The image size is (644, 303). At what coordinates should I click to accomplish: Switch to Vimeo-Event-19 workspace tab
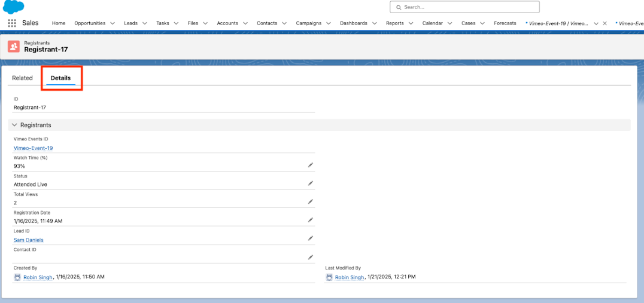pos(558,23)
